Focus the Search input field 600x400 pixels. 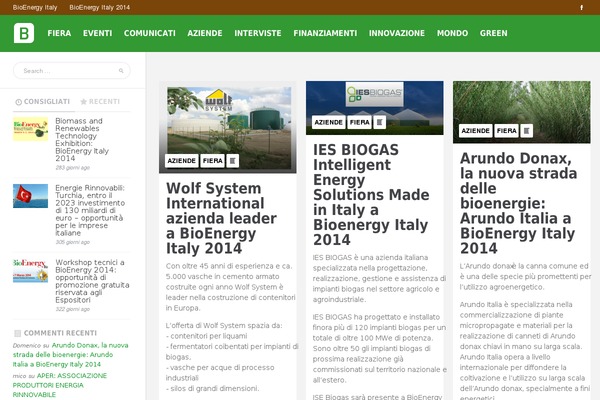pyautogui.click(x=72, y=71)
